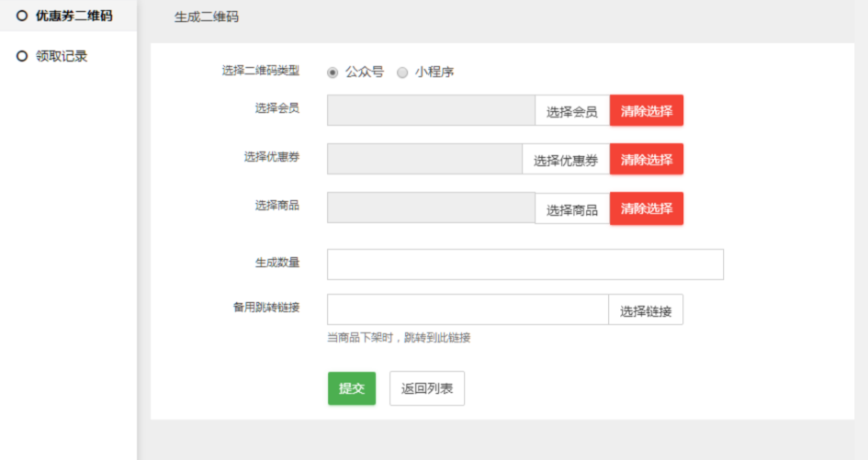Image resolution: width=868 pixels, height=460 pixels.
Task: Open the 选择链接 link picker
Action: coord(645,310)
